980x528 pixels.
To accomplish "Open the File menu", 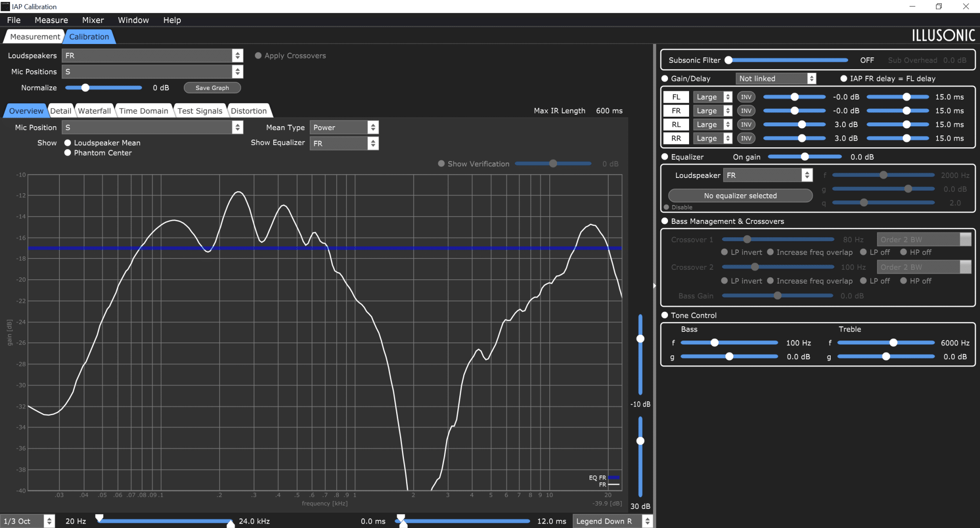I will coord(14,20).
